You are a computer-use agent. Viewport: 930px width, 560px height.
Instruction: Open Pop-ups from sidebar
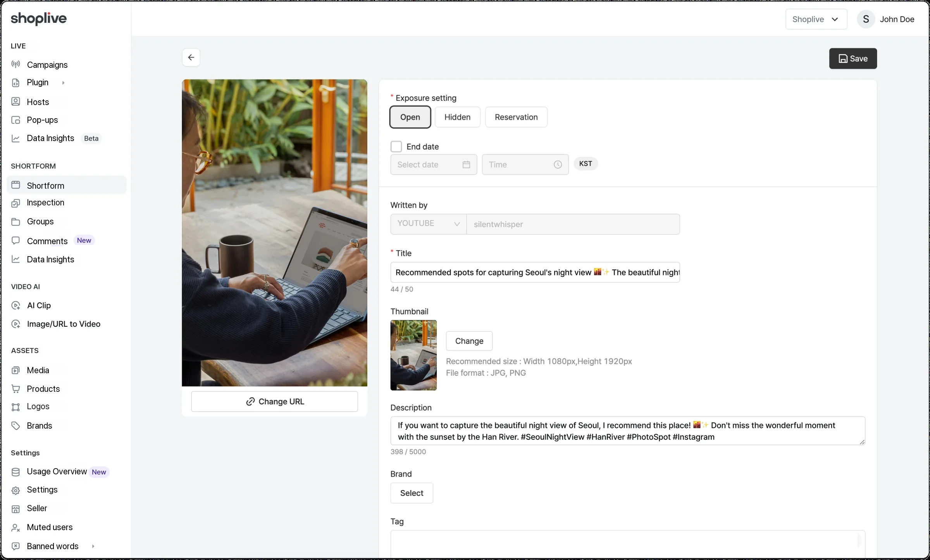(42, 120)
